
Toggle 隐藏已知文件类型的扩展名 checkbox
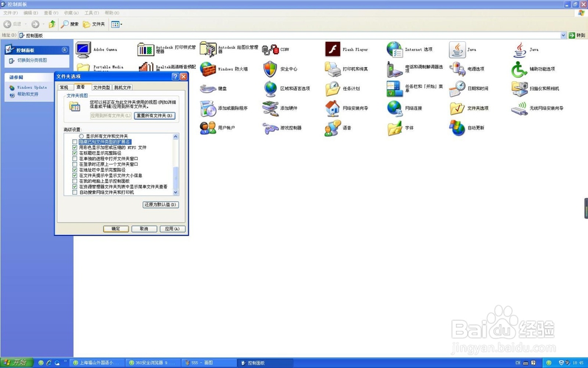[x=75, y=142]
